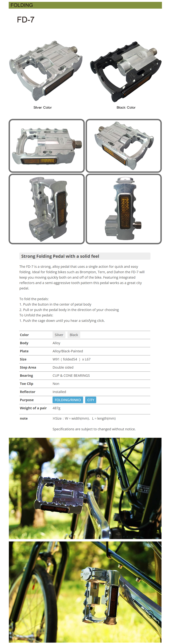Image resolution: width=170 pixels, height=644 pixels.
Task: Open framed thumbnail with spindle pointing left
Action: 124,146
